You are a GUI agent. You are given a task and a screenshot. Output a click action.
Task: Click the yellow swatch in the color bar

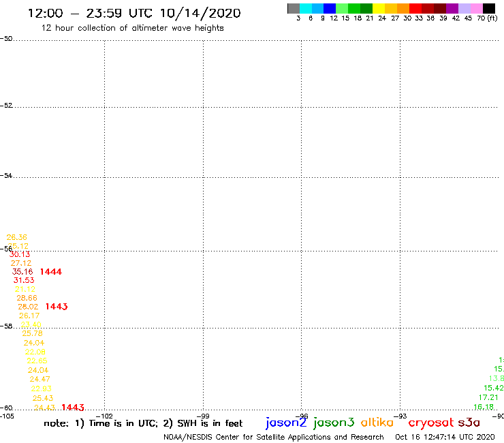379,8
